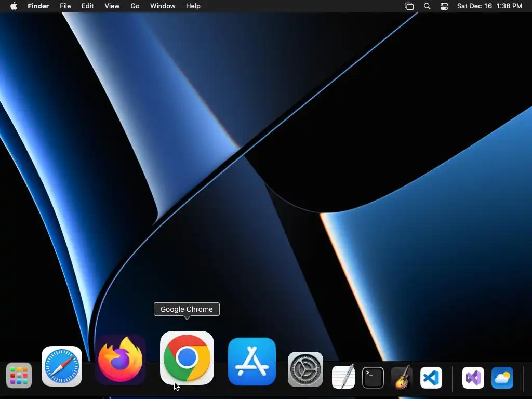Launch Google Chrome from the Dock
The width and height of the screenshot is (532, 399).
[187, 358]
